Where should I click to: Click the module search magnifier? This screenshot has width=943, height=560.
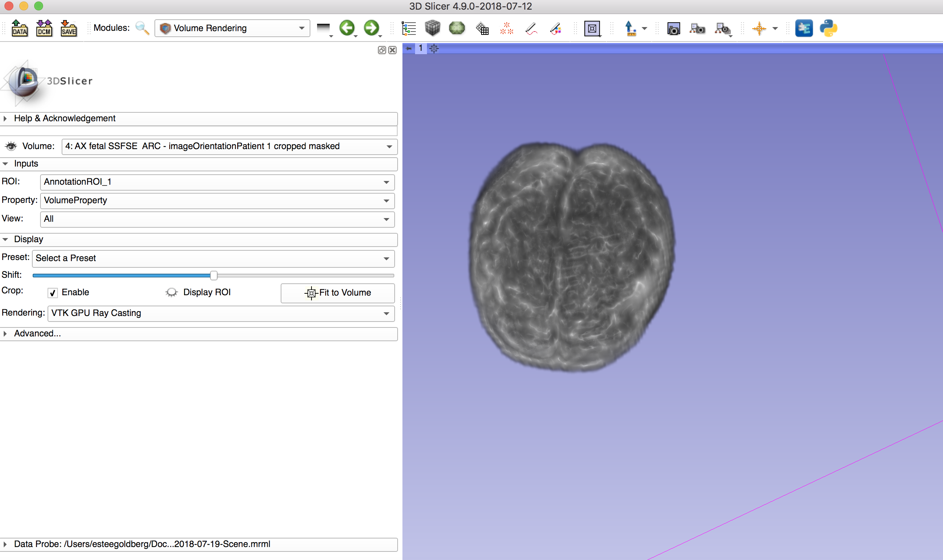(x=141, y=28)
